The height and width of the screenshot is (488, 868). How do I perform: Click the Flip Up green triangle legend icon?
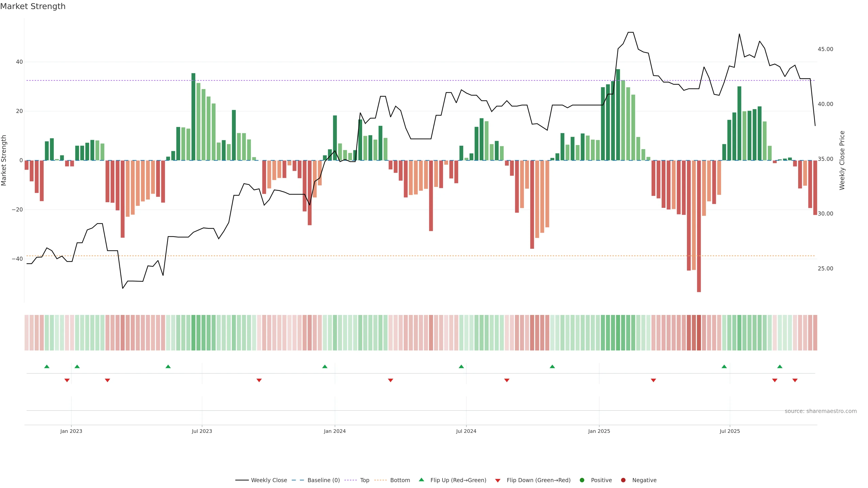421,480
